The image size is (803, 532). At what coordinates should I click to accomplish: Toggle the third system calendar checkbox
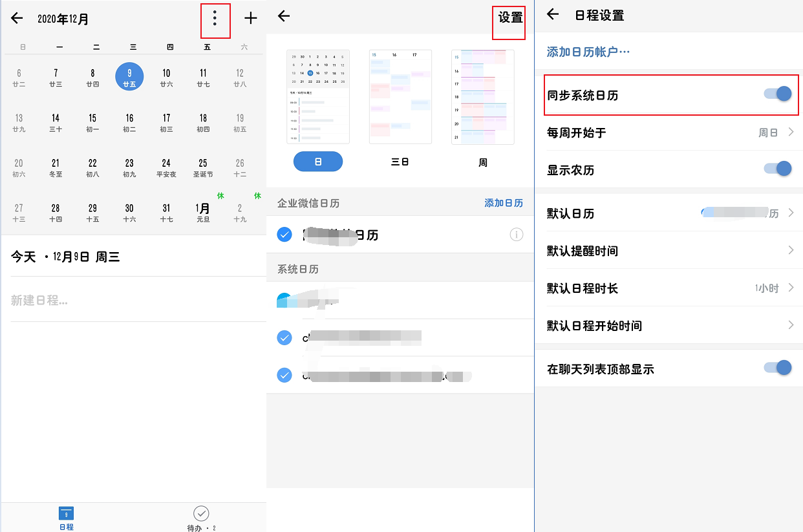[x=284, y=375]
